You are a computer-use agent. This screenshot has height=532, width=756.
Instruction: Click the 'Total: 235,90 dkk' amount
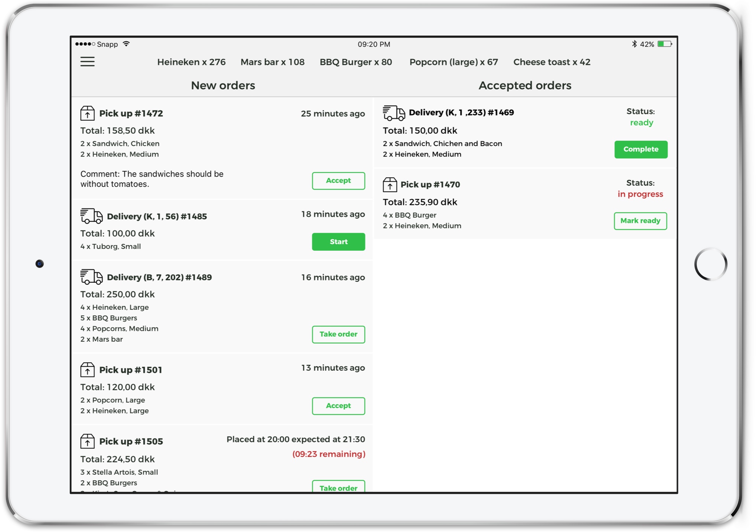[420, 202]
